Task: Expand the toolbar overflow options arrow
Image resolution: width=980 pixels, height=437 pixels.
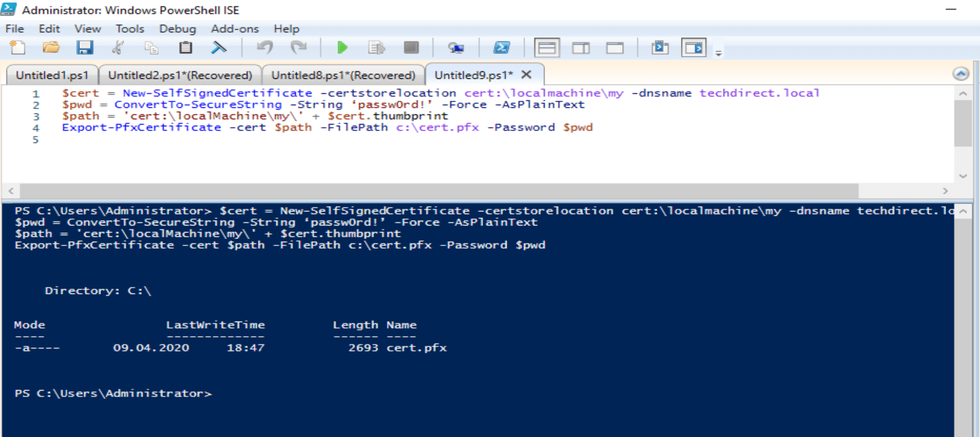Action: [x=718, y=53]
